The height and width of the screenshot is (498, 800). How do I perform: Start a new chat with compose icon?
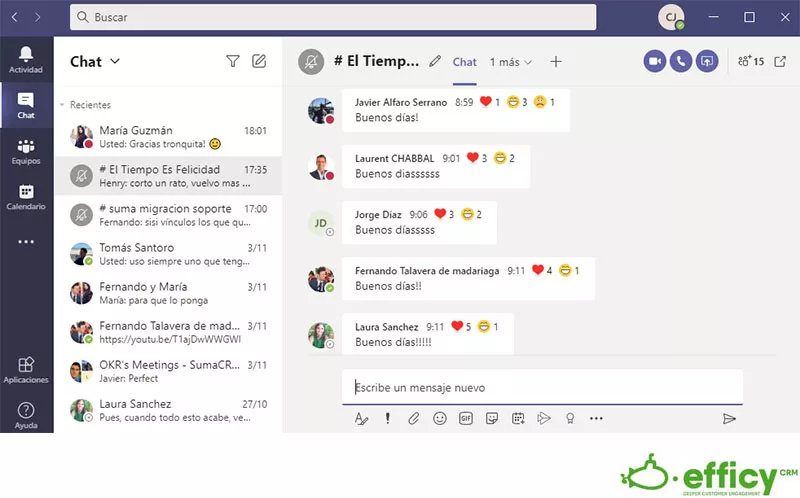[x=259, y=61]
